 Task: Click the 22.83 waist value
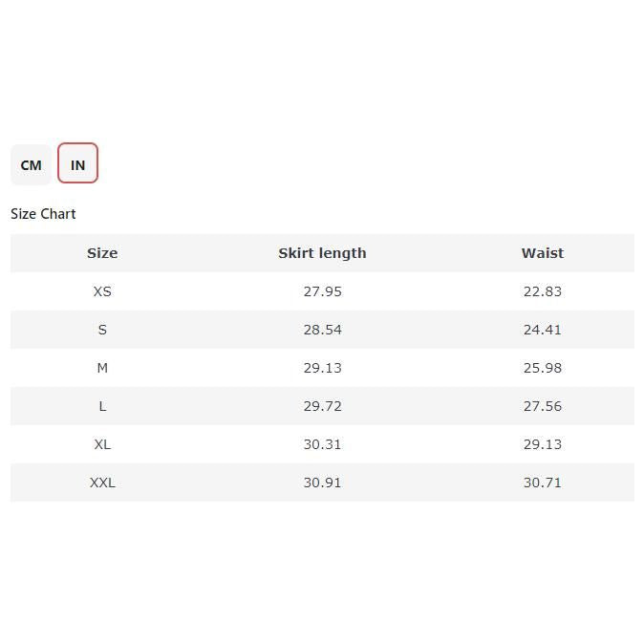[542, 291]
